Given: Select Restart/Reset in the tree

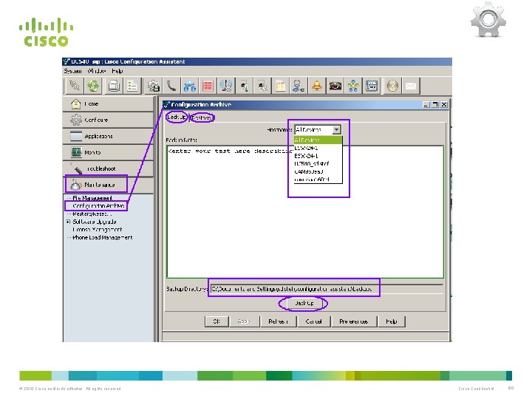Looking at the screenshot, I should pos(92,214).
